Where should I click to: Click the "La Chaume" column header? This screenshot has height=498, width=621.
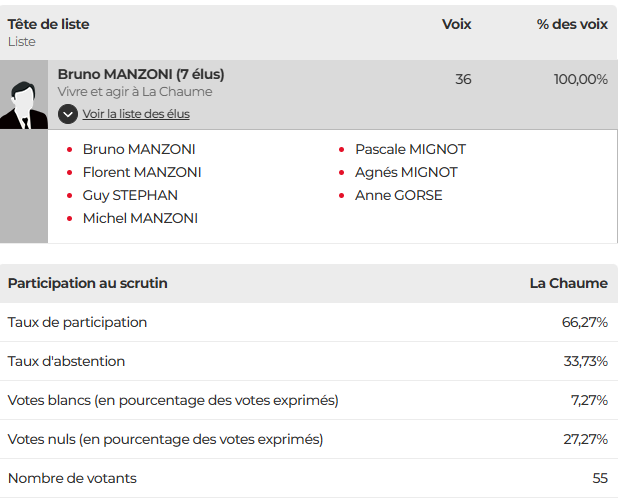(x=568, y=283)
